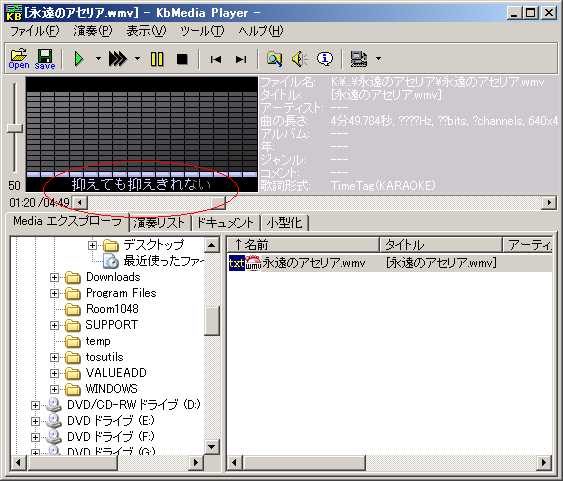563x481 pixels.
Task: Click the txt lyrics icon in file row
Action: point(236,263)
